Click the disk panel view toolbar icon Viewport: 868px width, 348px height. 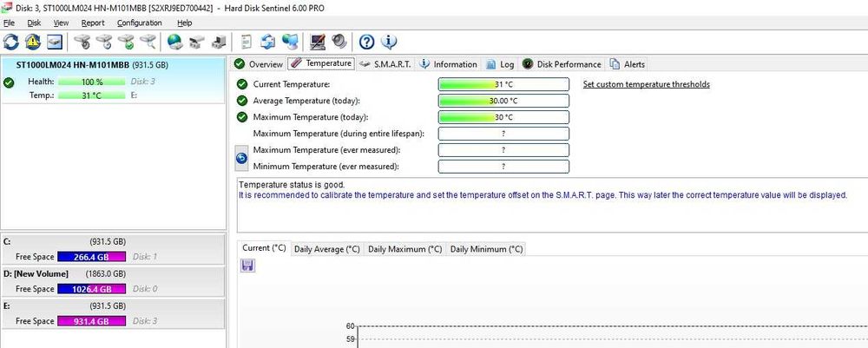tap(54, 42)
